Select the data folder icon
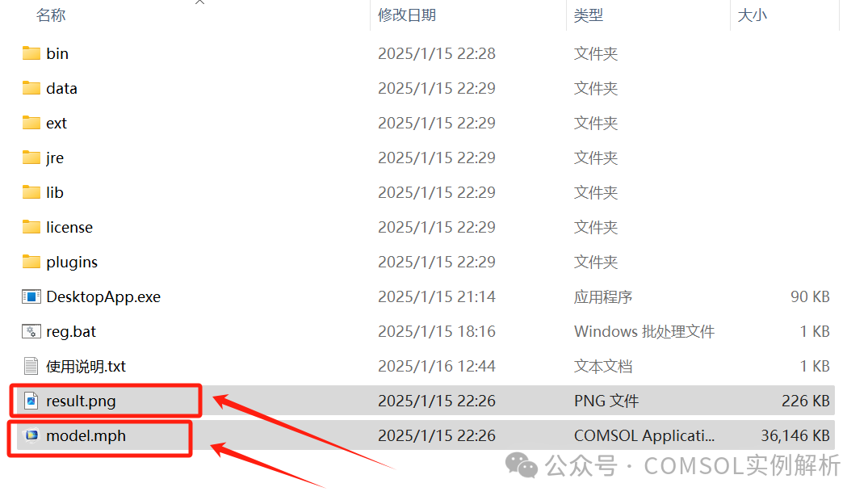868x500 pixels. tap(31, 88)
